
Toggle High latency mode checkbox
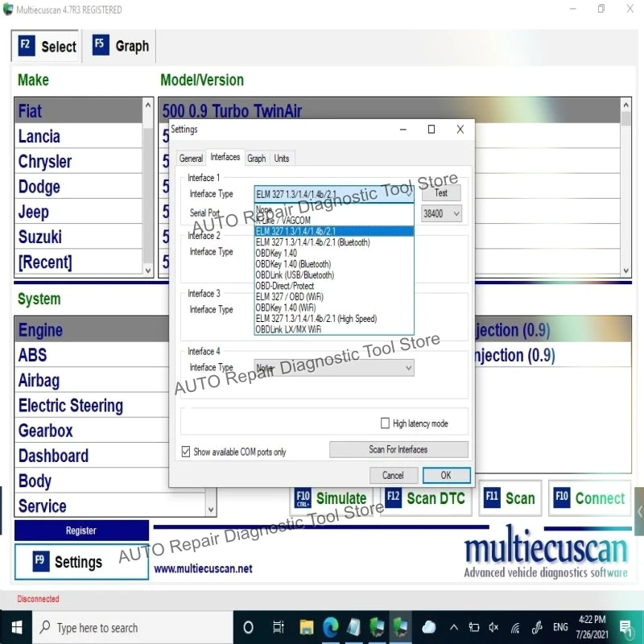tap(385, 423)
